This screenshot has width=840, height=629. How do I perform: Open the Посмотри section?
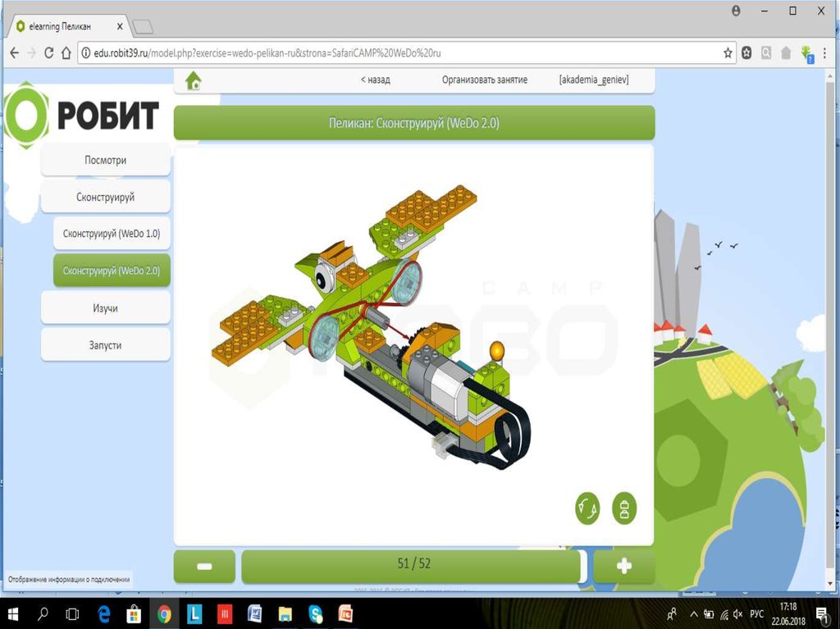pos(106,160)
